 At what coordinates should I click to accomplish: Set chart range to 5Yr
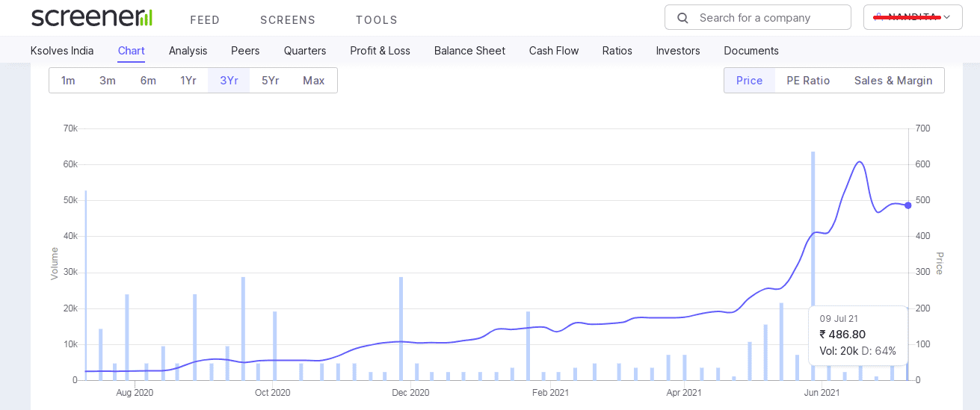[x=271, y=81]
